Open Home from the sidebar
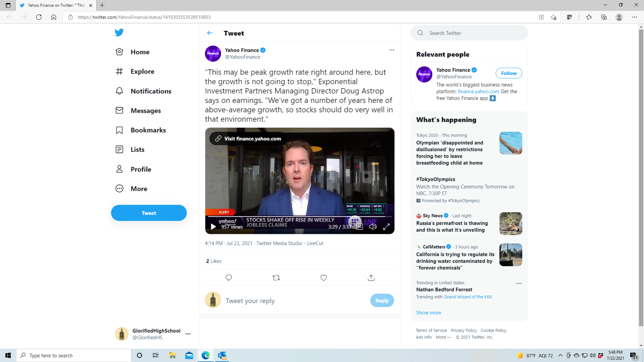The width and height of the screenshot is (644, 362). 132,52
